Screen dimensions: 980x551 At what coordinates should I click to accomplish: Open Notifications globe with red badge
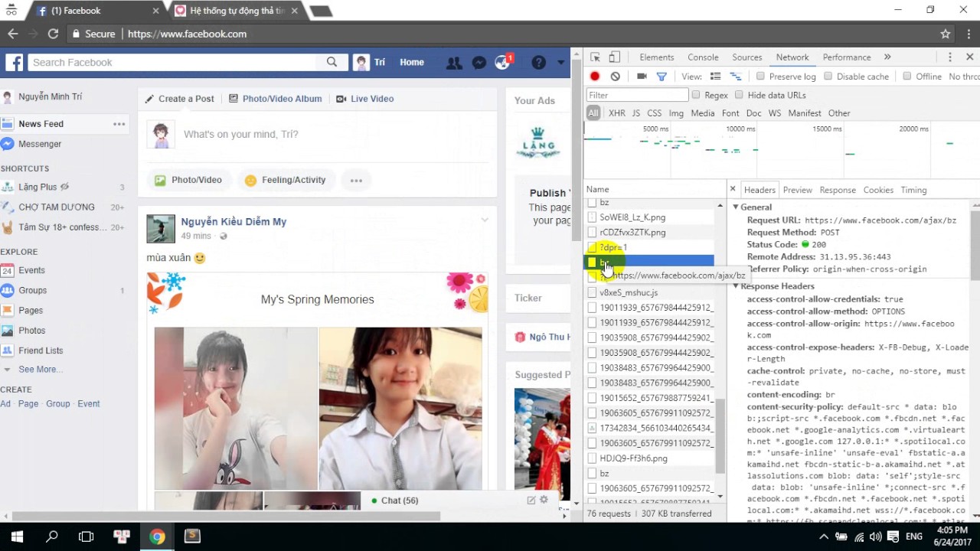[503, 63]
